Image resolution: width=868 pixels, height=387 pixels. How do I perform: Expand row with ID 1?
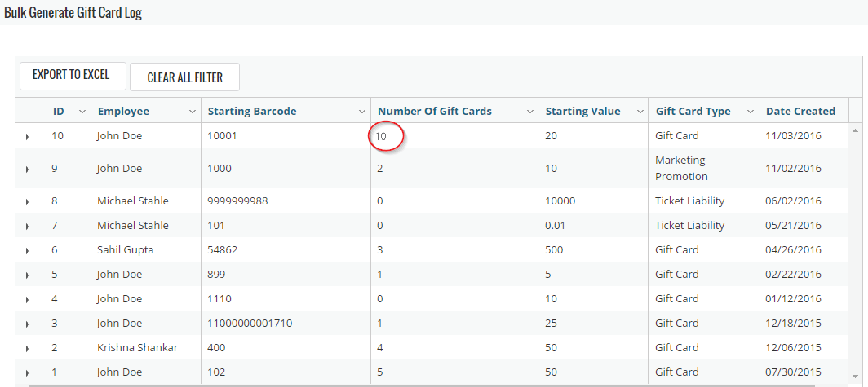pos(28,373)
